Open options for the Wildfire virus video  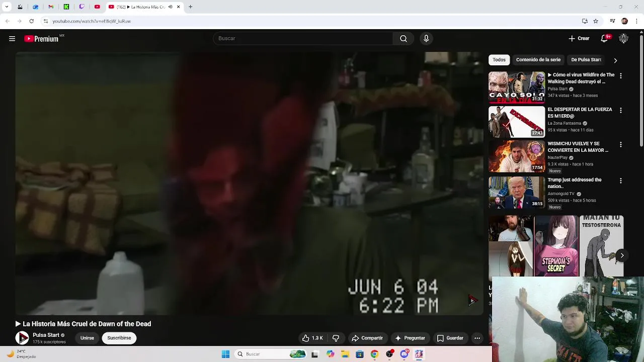point(621,76)
